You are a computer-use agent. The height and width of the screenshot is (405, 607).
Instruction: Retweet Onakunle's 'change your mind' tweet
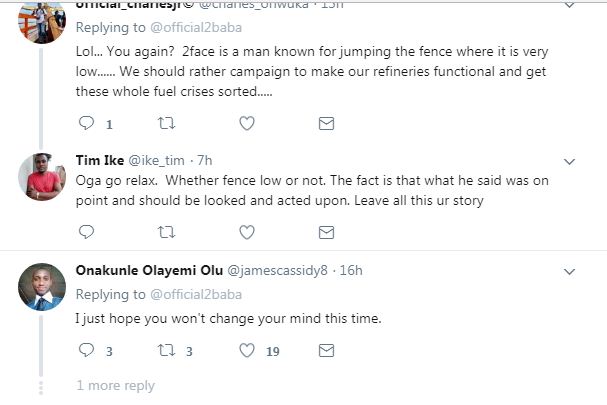(166, 350)
